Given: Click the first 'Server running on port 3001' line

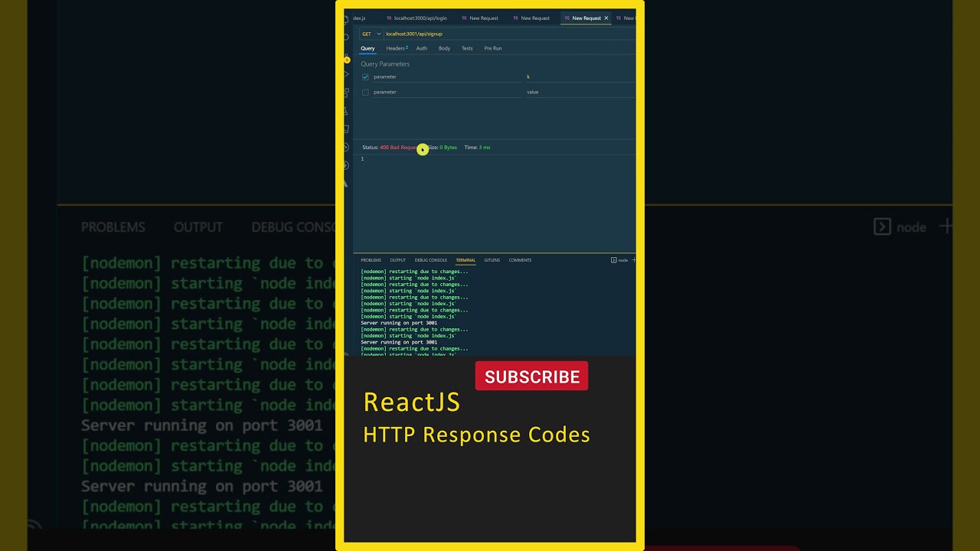Looking at the screenshot, I should tap(399, 323).
